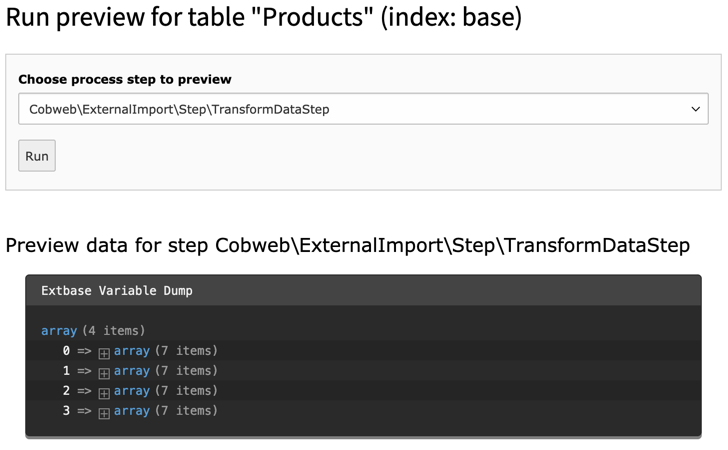
Task: Click the index key "0" in the dump
Action: [66, 351]
